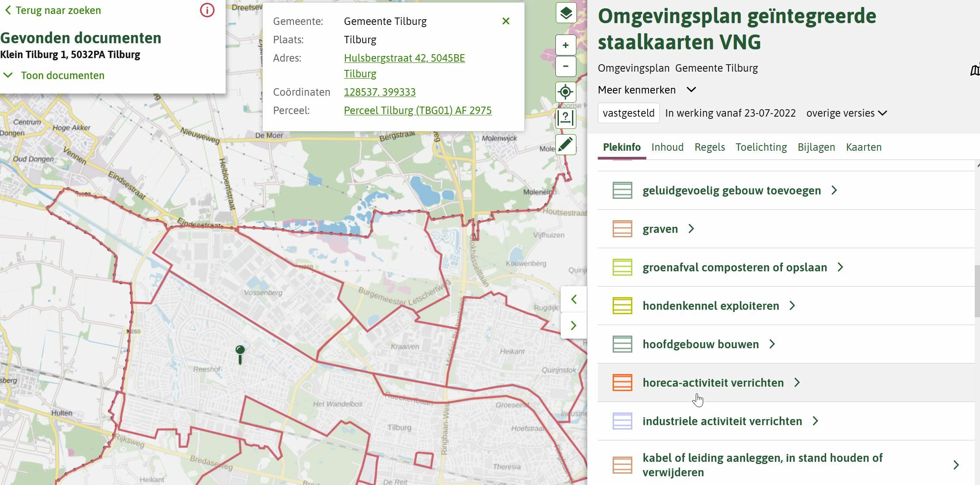Close the location info popup
This screenshot has width=980, height=485.
506,21
